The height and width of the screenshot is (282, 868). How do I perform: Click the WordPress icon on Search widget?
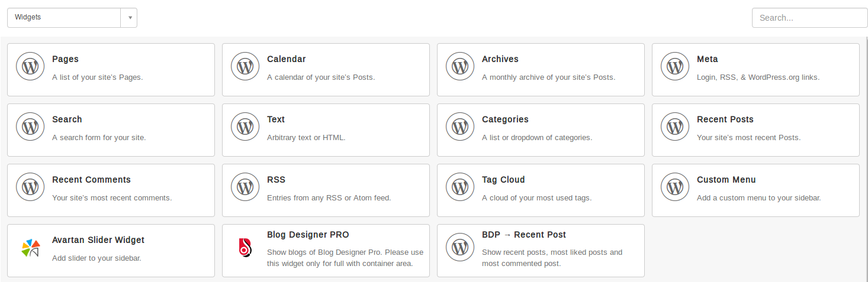(x=30, y=127)
